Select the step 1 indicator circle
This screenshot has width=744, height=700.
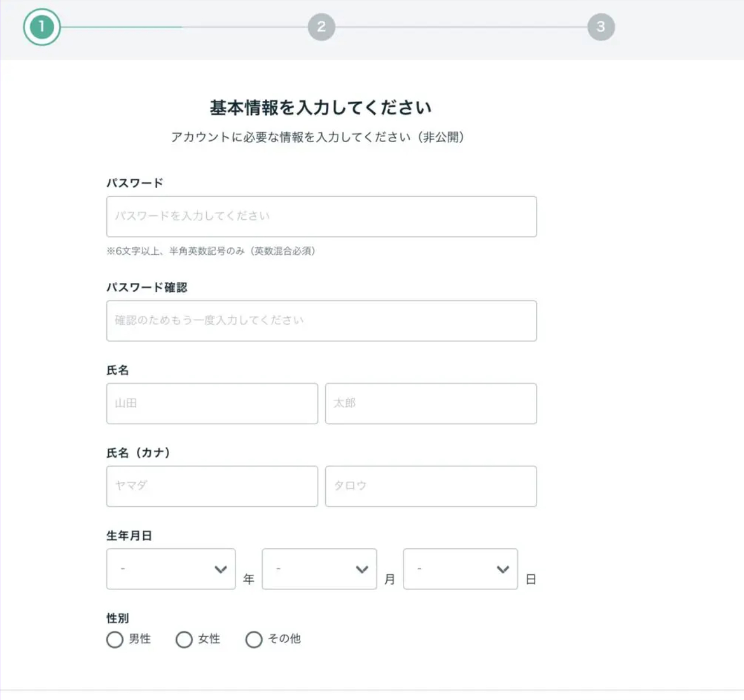pos(41,28)
